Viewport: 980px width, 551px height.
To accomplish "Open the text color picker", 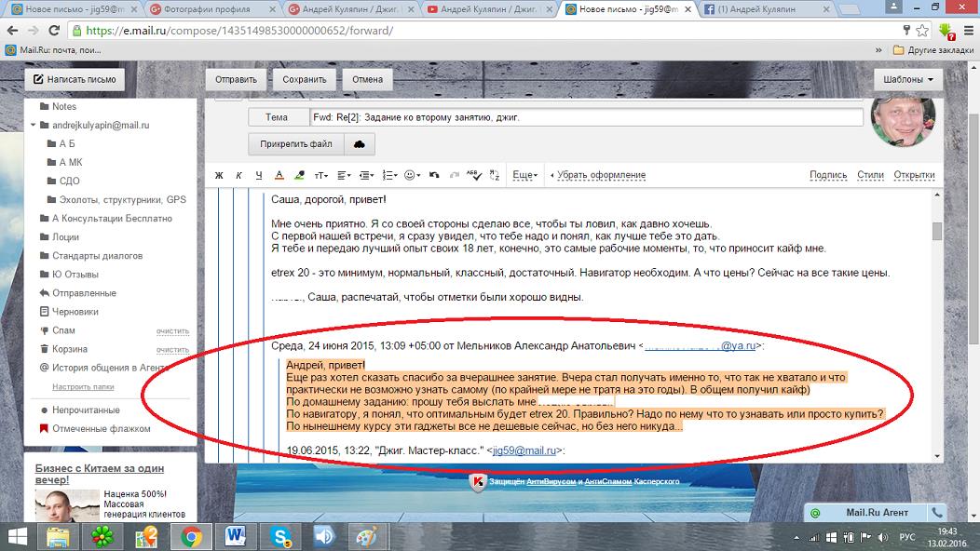I will tap(279, 176).
